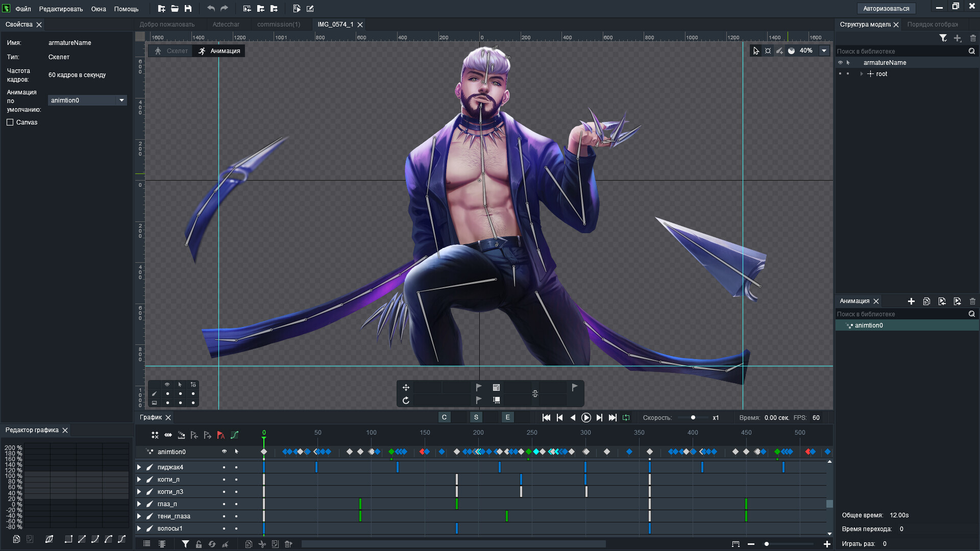Click the E button in timeline header

508,417
